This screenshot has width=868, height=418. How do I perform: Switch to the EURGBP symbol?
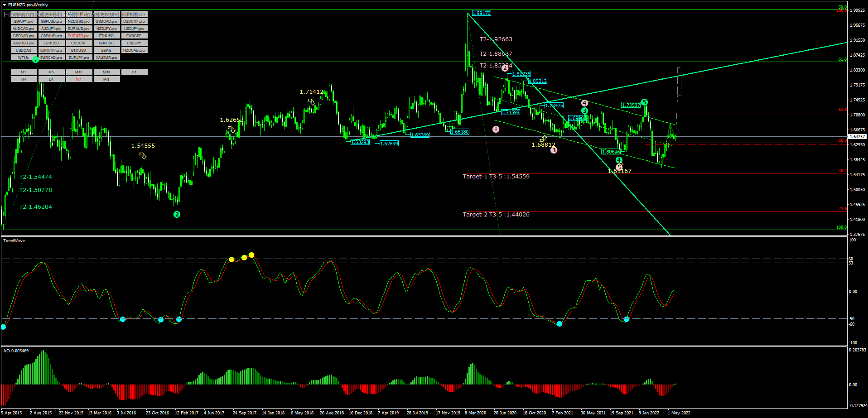134,35
